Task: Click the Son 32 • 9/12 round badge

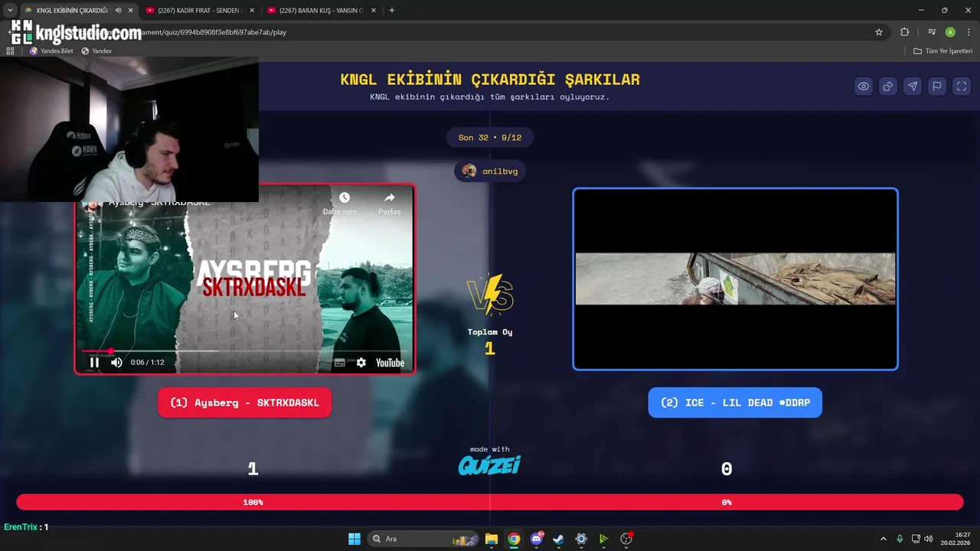Action: pos(490,138)
